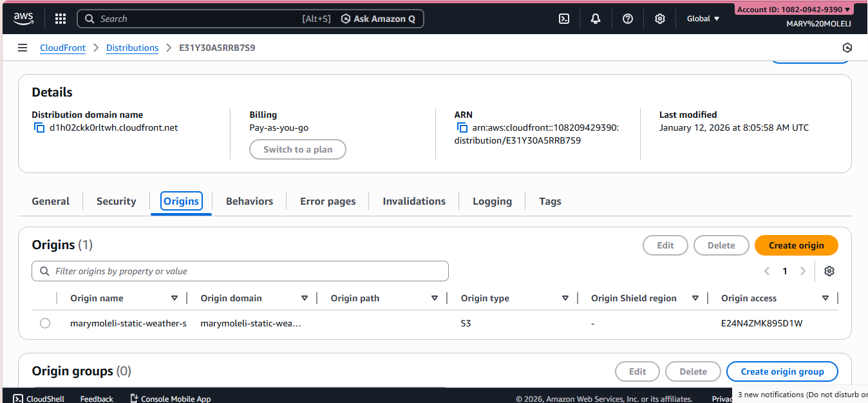Viewport: 868px width, 403px height.
Task: Launch CloudShell from the top bar icon
Action: click(x=563, y=19)
